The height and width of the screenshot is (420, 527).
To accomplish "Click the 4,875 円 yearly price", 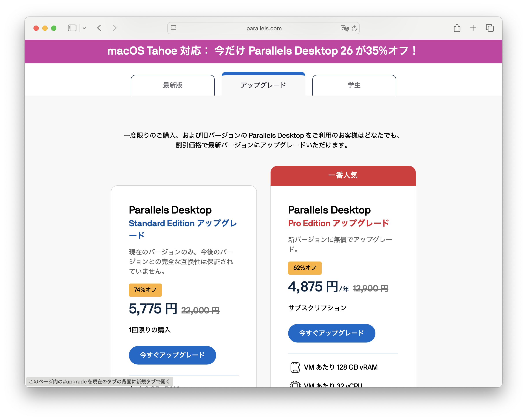I will [x=319, y=286].
